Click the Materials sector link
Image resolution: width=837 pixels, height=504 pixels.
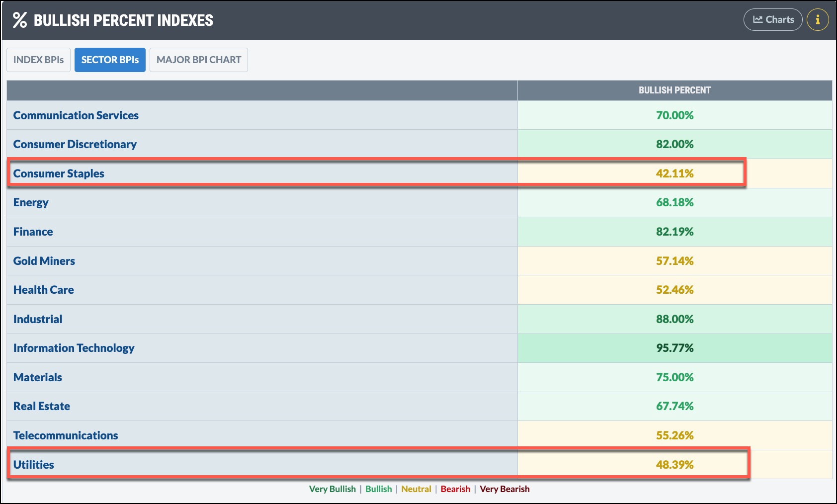coord(37,377)
